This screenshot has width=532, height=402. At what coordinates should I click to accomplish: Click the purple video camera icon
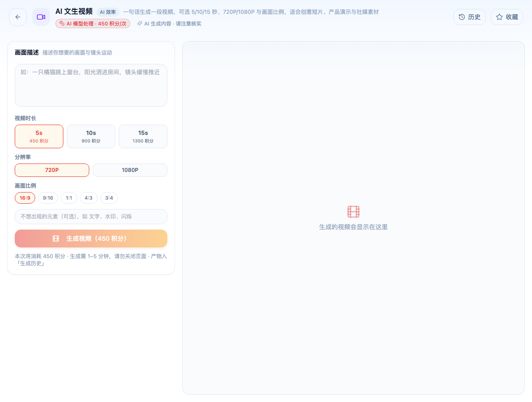pos(41,17)
